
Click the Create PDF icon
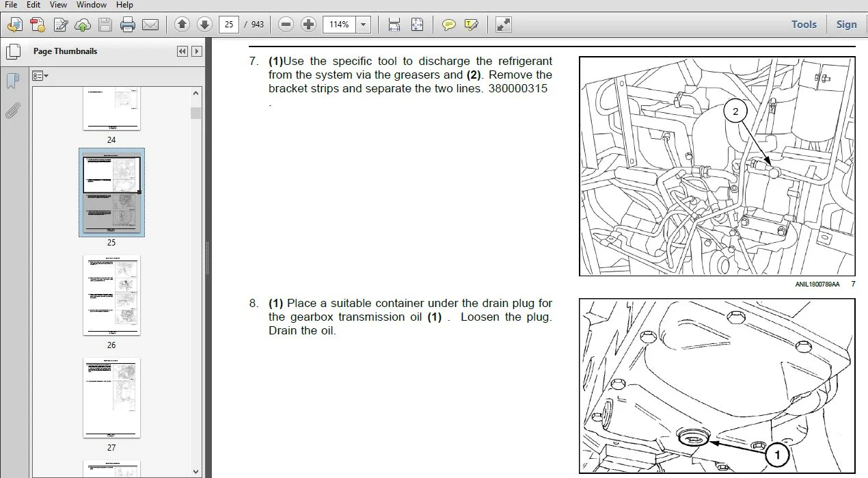pos(38,25)
